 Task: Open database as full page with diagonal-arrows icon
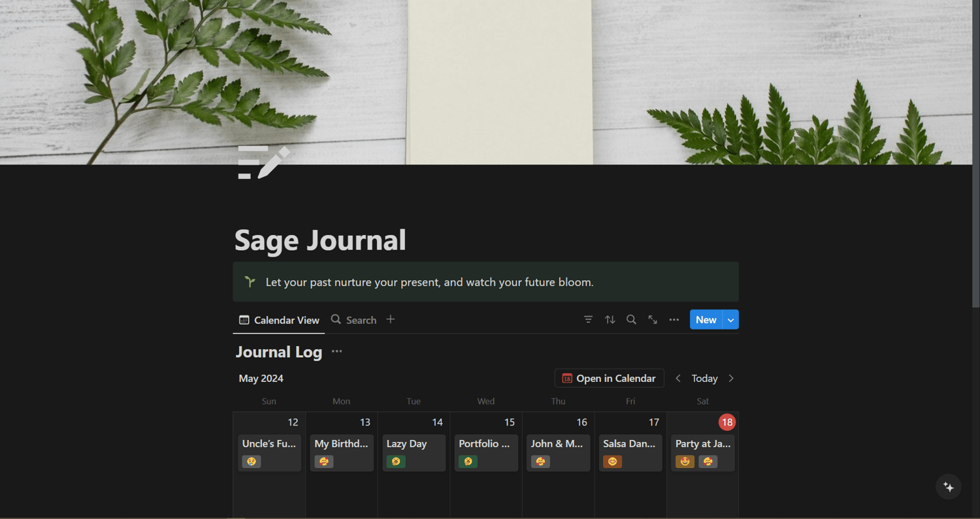point(653,320)
